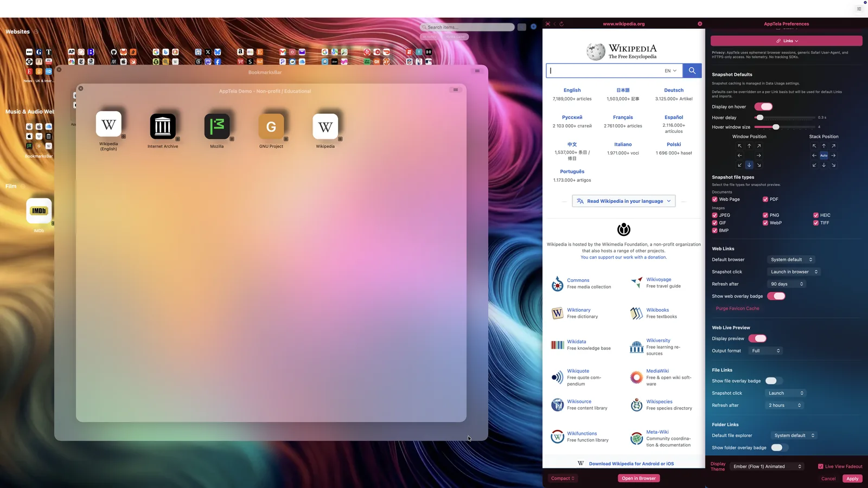Open the Output format dropdown

(x=766, y=351)
